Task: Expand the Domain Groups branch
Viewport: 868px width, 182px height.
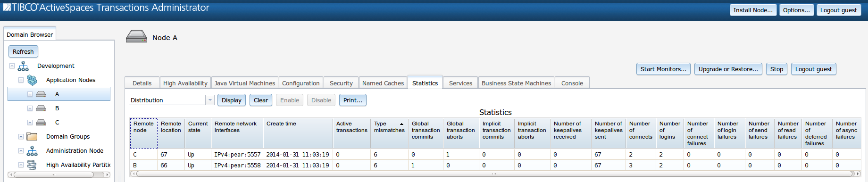Action: [21, 137]
